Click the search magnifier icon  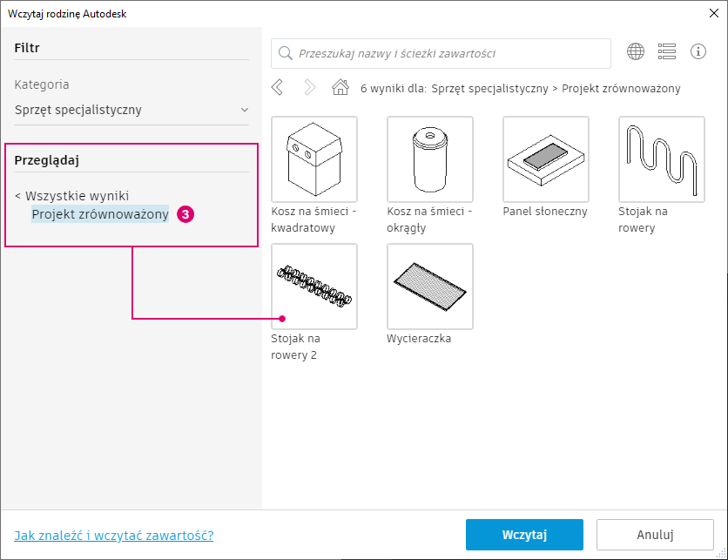285,53
